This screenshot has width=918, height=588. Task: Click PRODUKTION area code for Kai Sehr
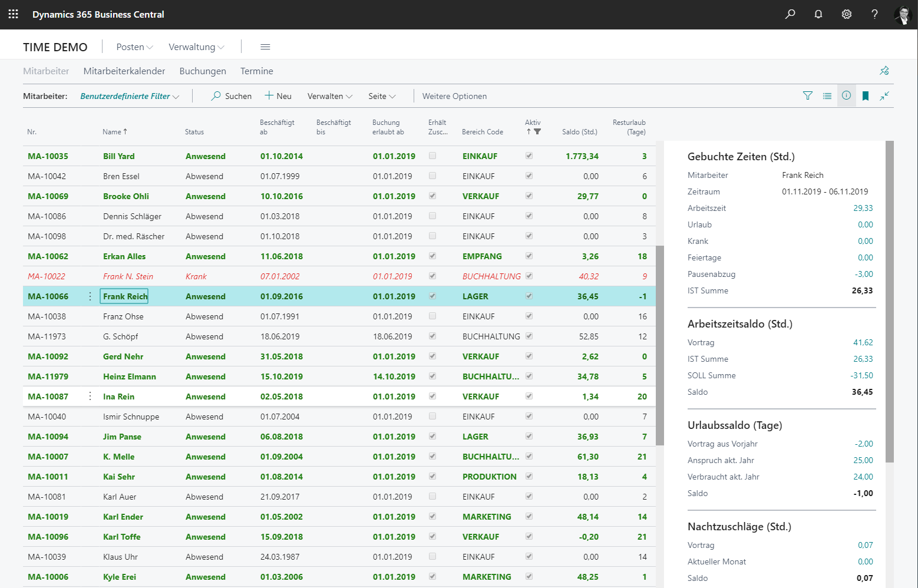coord(490,477)
